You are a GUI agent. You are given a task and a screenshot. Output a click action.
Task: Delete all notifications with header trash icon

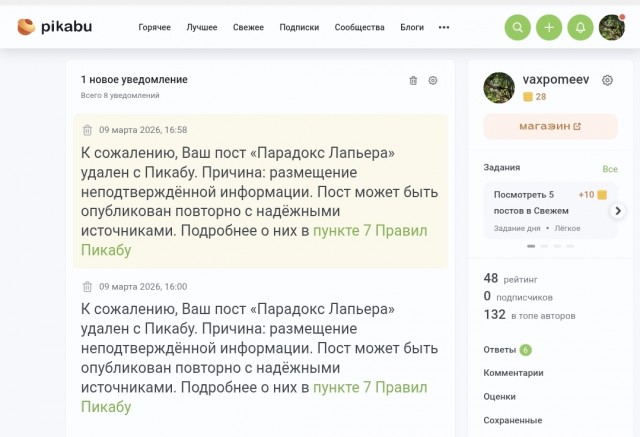414,80
